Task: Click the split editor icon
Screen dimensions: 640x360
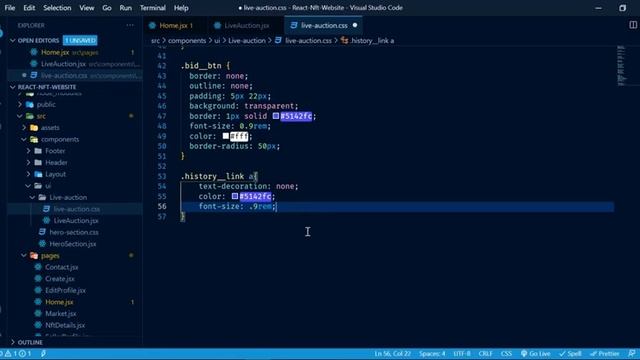Action: point(633,25)
